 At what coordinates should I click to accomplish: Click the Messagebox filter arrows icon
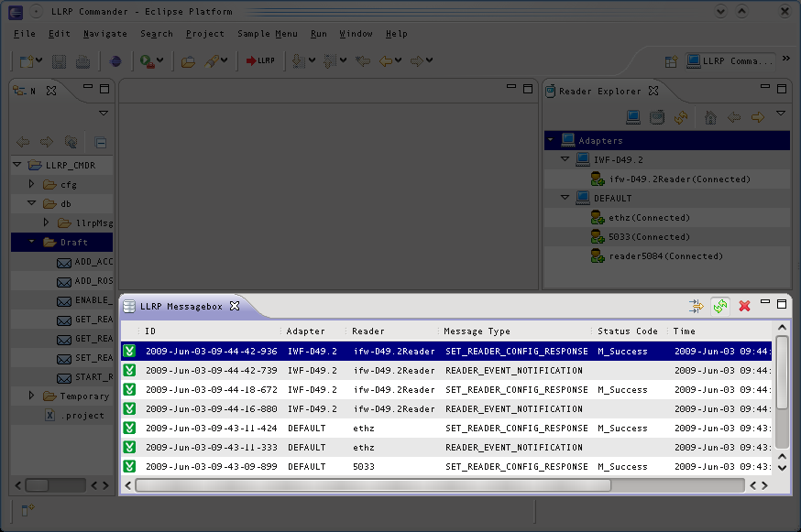tap(696, 307)
